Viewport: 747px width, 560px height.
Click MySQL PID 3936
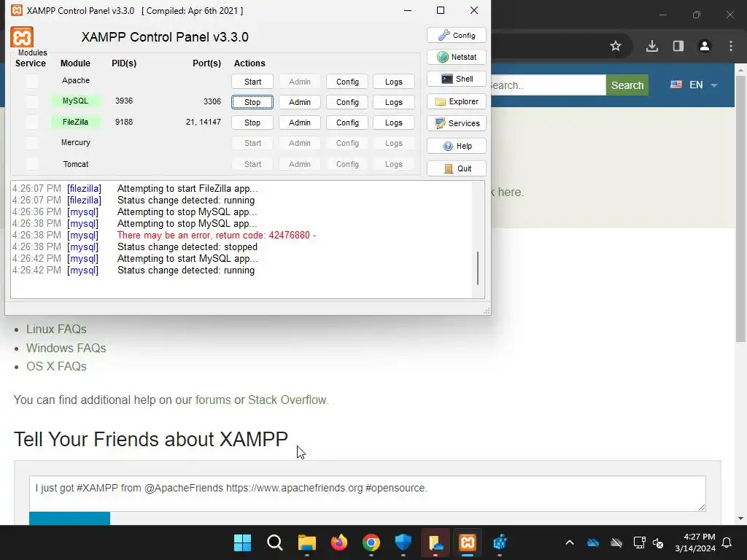pos(124,101)
